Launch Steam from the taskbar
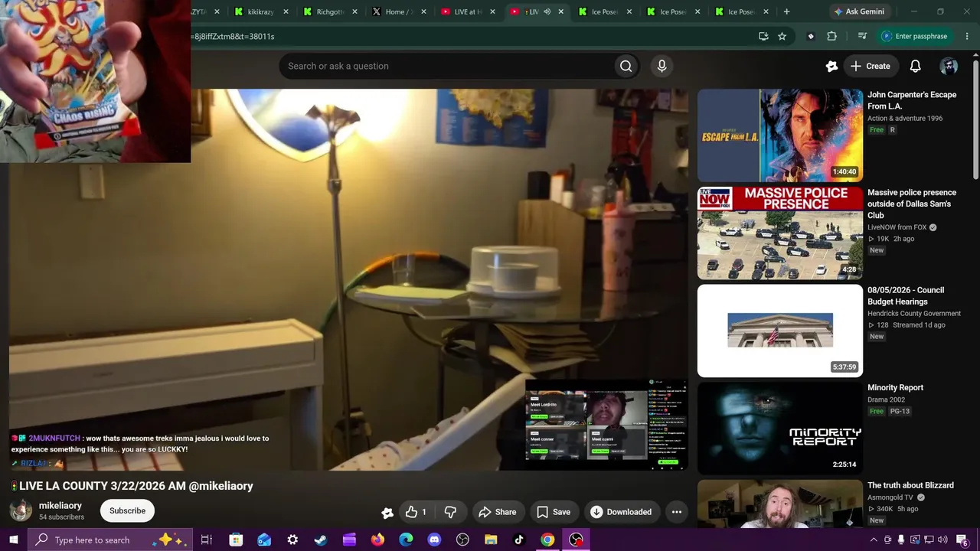Image resolution: width=980 pixels, height=551 pixels. pyautogui.click(x=321, y=540)
